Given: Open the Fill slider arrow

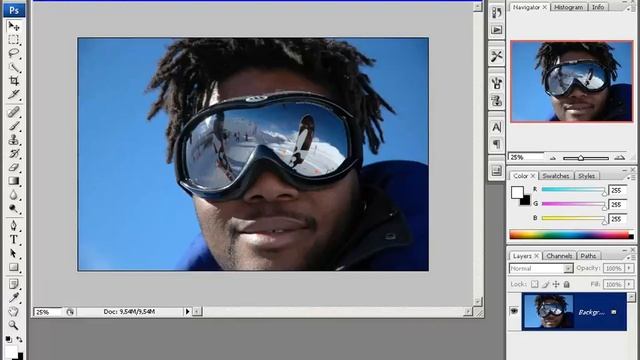Looking at the screenshot, I should 629,284.
